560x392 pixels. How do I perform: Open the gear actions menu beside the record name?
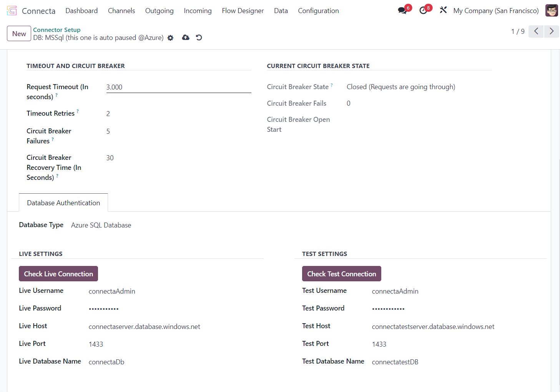(x=171, y=38)
